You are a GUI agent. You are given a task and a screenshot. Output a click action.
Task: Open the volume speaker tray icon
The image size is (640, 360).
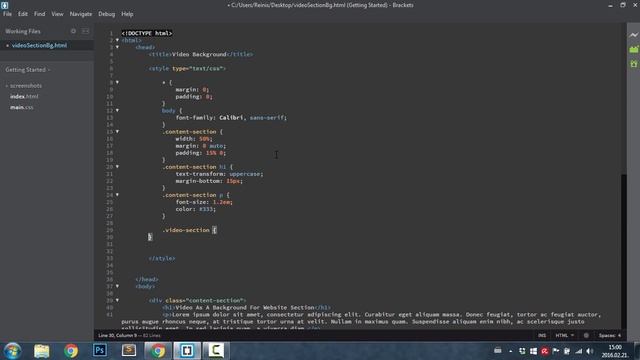point(590,351)
